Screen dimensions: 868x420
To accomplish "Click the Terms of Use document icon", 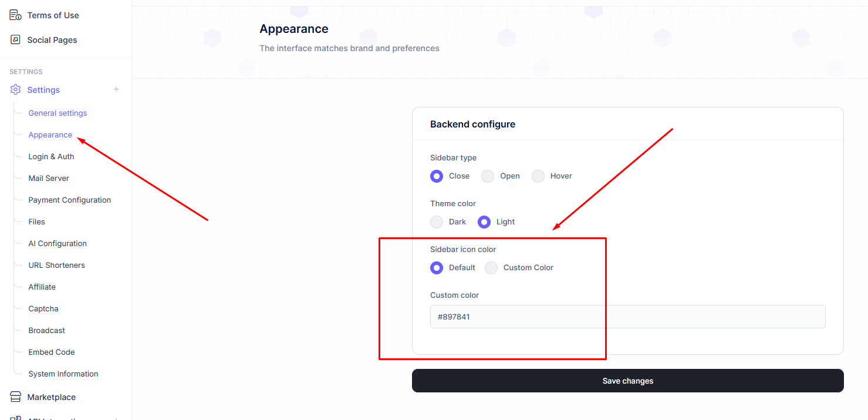I will click(x=15, y=15).
